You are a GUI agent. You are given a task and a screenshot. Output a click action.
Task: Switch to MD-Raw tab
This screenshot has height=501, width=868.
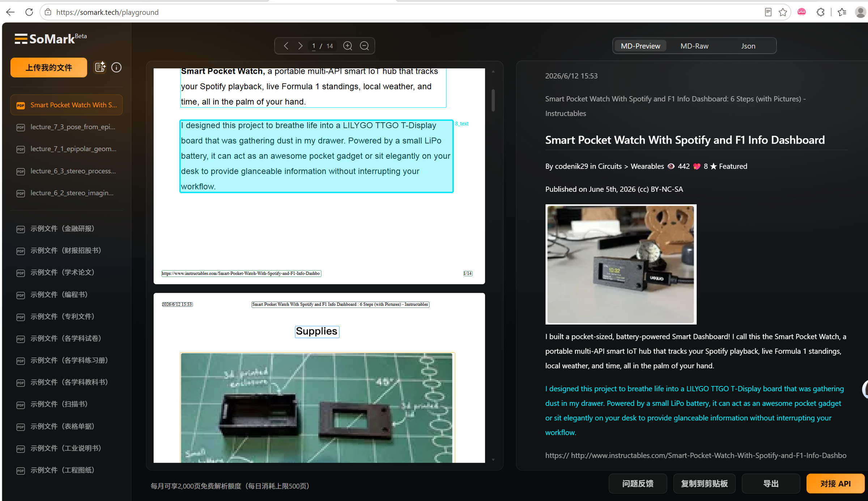pyautogui.click(x=694, y=46)
